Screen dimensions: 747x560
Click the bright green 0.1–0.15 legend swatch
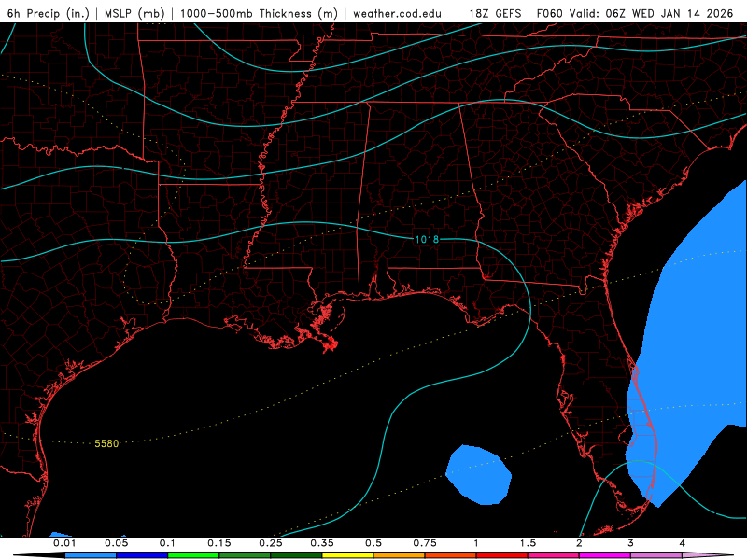(x=193, y=555)
